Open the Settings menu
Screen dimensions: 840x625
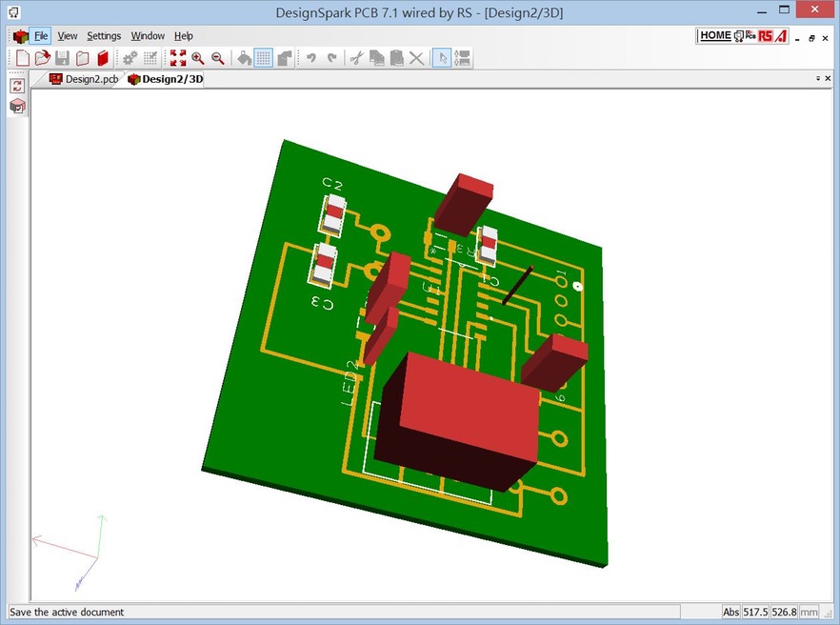pos(104,36)
